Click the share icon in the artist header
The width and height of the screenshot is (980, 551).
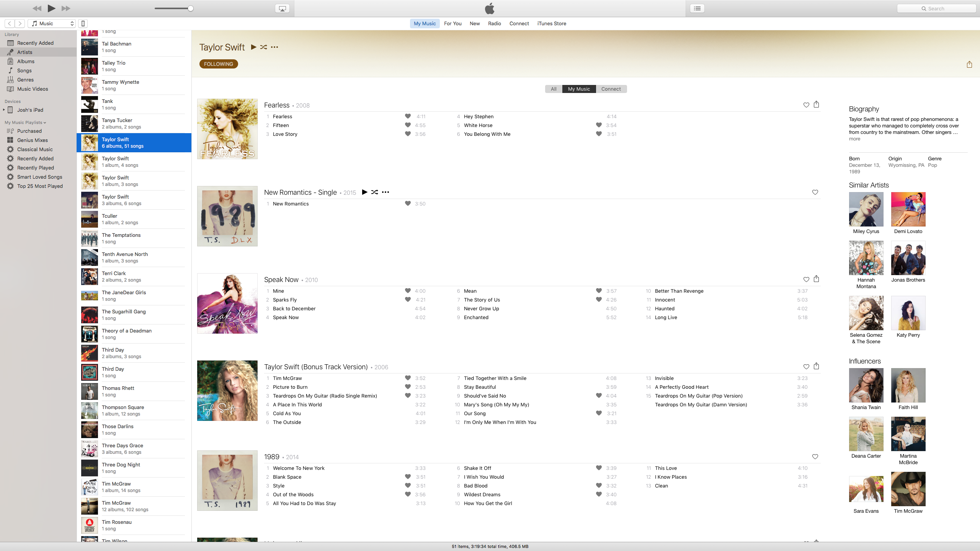(x=969, y=64)
